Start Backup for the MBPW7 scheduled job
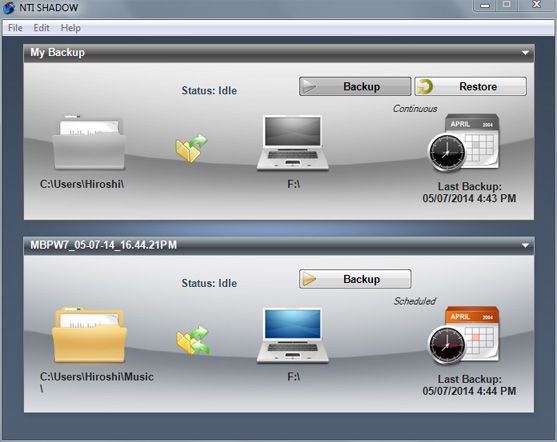Image resolution: width=557 pixels, height=442 pixels. point(355,279)
